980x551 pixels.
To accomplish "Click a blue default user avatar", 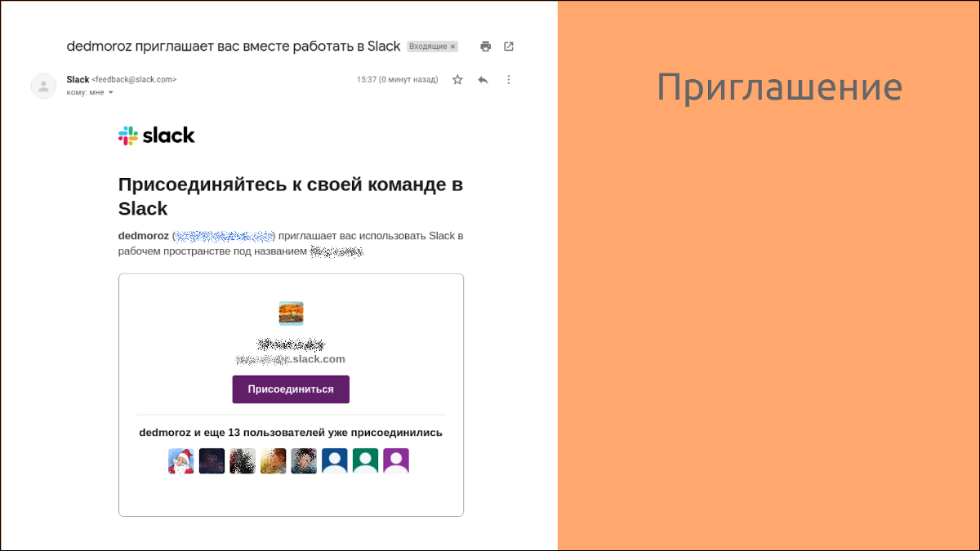I will click(x=335, y=460).
